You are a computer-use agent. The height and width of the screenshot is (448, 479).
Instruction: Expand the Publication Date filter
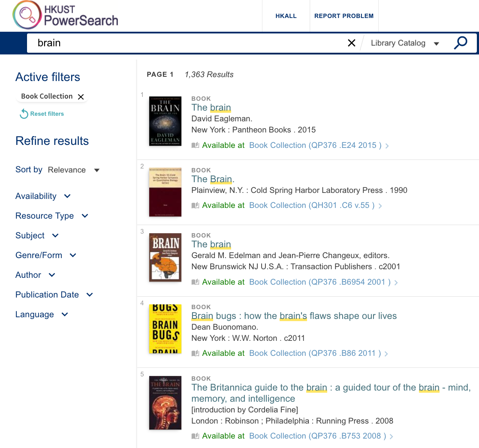tap(54, 295)
